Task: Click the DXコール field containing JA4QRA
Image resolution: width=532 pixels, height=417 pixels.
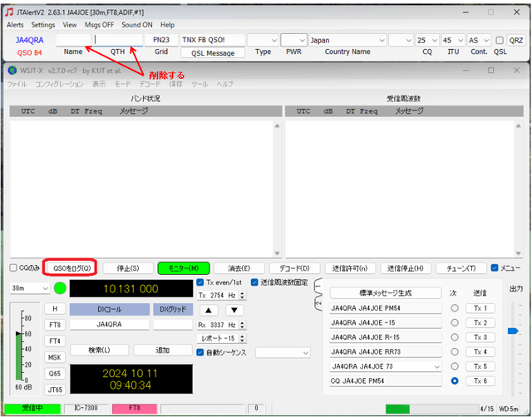Action: click(109, 325)
